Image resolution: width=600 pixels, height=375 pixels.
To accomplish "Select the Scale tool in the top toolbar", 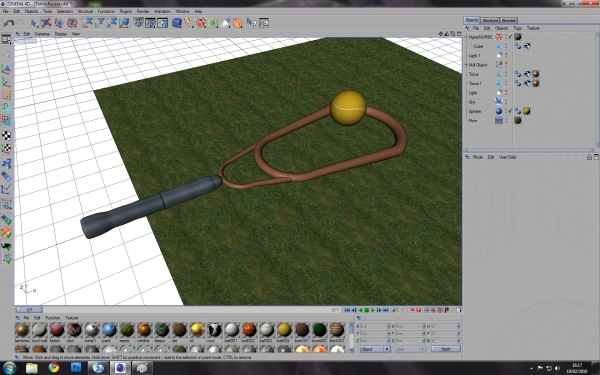I will (59, 23).
